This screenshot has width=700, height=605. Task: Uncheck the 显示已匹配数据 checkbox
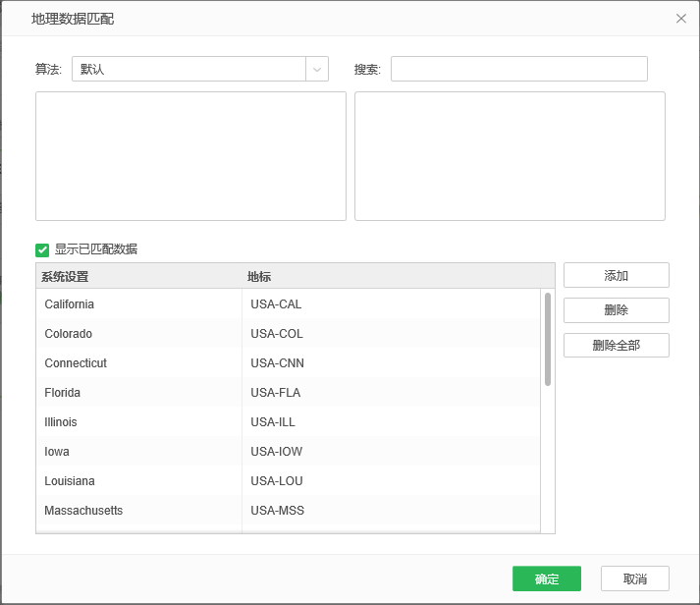(x=42, y=250)
